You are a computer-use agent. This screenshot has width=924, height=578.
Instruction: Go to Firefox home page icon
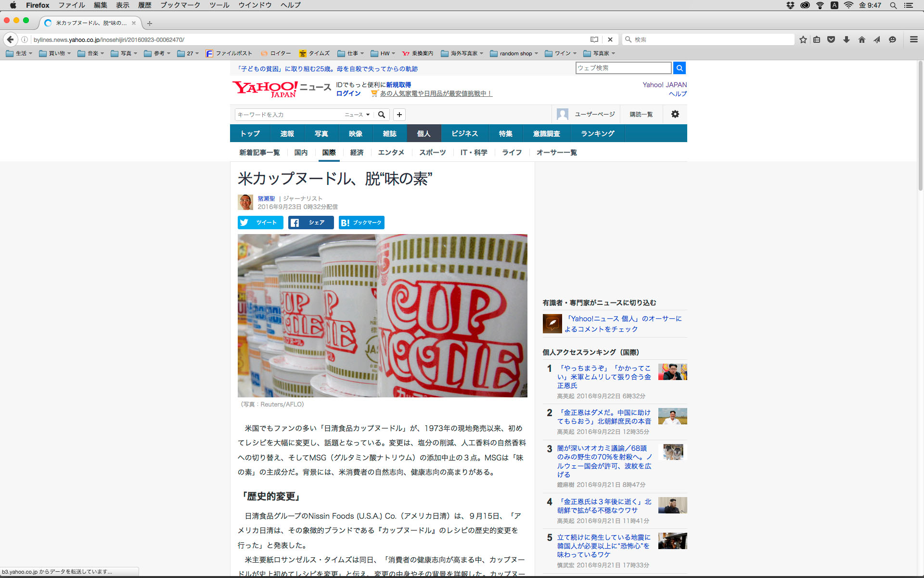861,39
